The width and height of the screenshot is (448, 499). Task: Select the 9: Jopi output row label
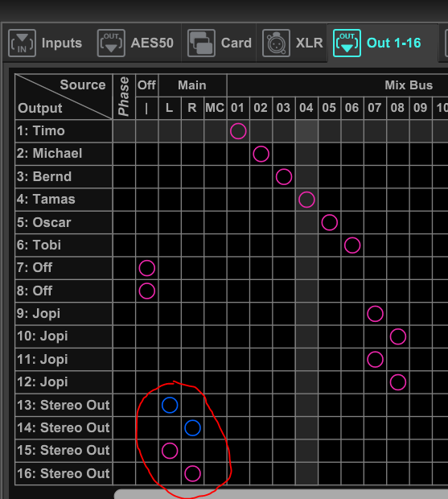tap(64, 314)
